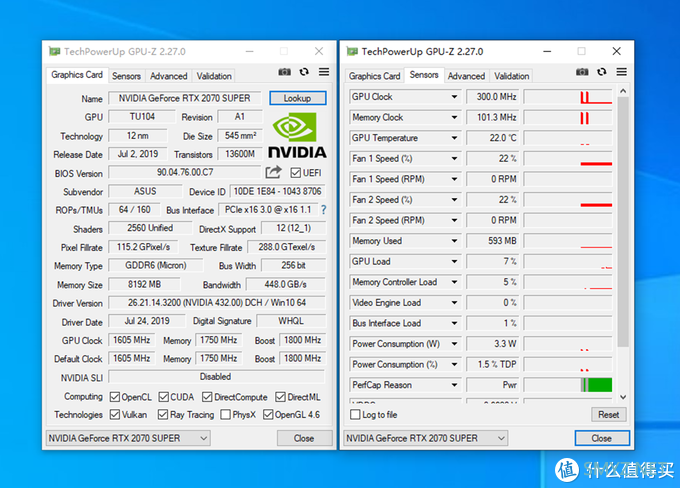Switch to Advanced tab in right window
This screenshot has height=488, width=680.
466,76
